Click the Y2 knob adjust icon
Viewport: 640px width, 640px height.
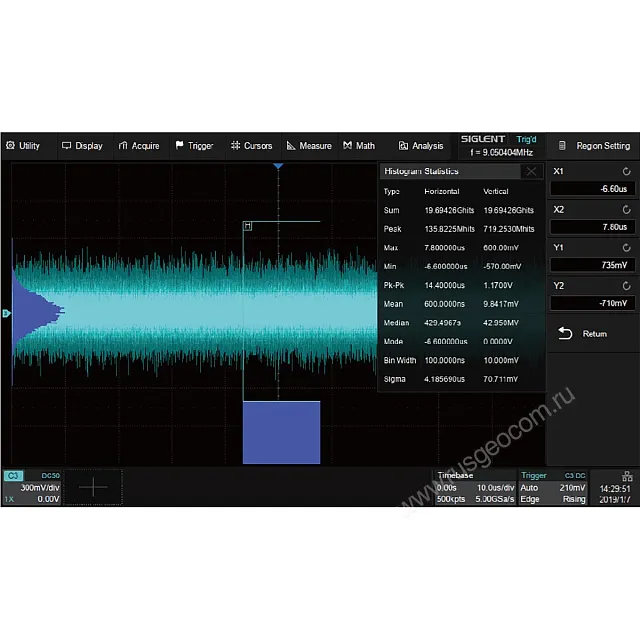pyautogui.click(x=626, y=286)
